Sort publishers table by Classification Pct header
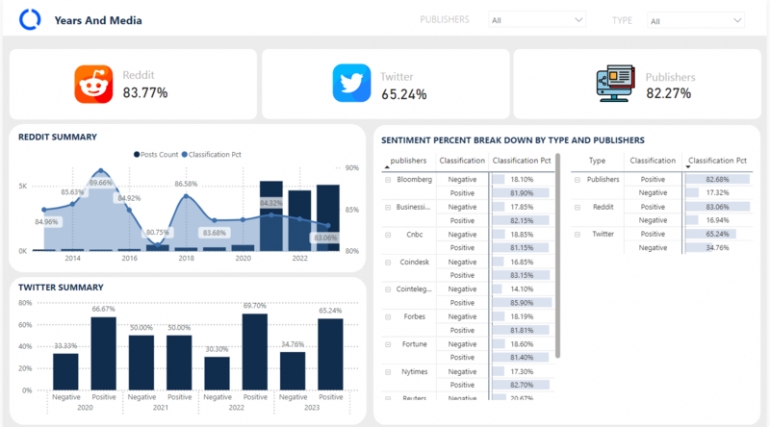Image resolution: width=770 pixels, height=427 pixels. 522,160
